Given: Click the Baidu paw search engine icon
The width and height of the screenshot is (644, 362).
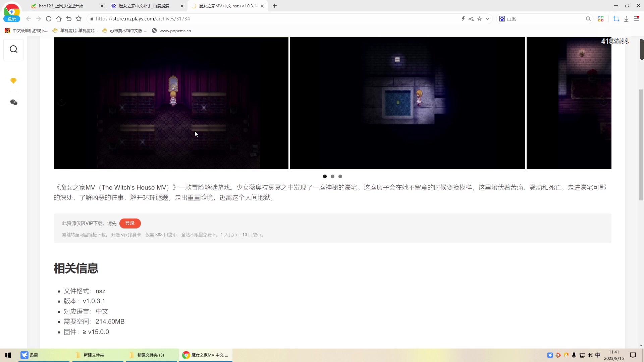Looking at the screenshot, I should (x=502, y=19).
